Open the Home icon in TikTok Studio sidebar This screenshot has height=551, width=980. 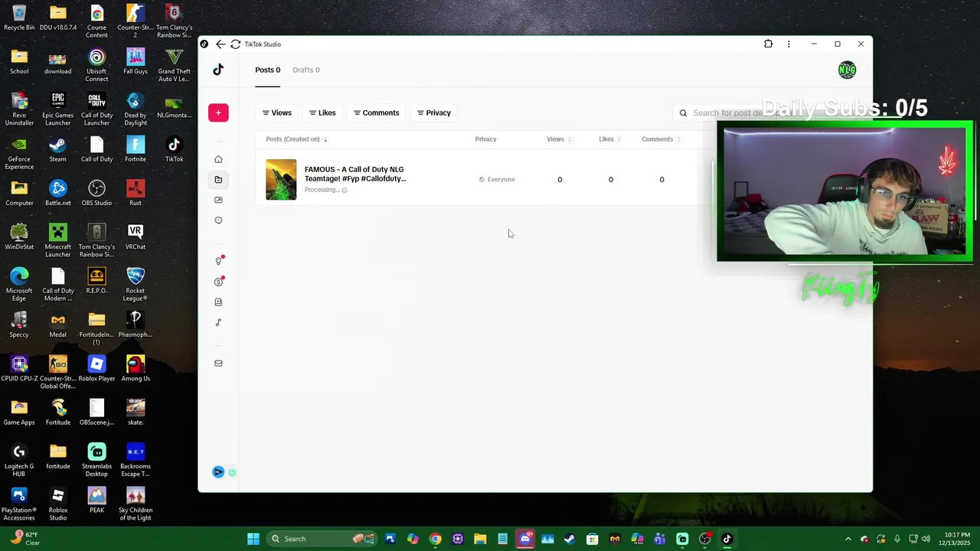tap(218, 159)
